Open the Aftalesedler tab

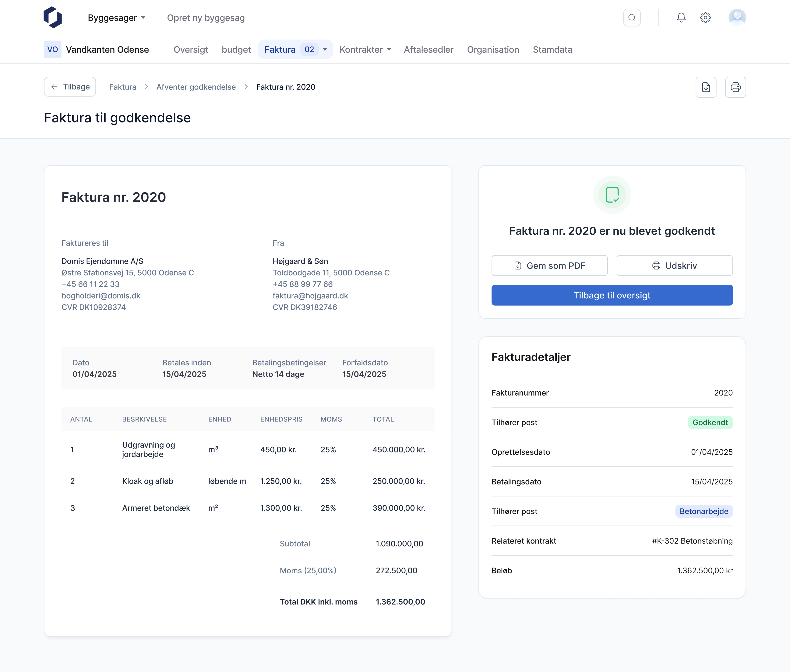pyautogui.click(x=428, y=50)
